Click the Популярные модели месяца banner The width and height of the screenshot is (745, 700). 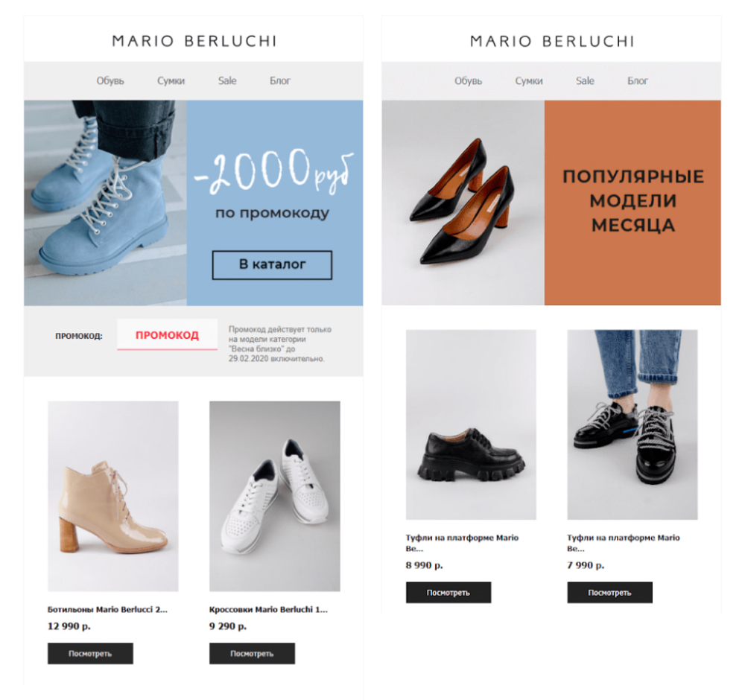tap(633, 203)
